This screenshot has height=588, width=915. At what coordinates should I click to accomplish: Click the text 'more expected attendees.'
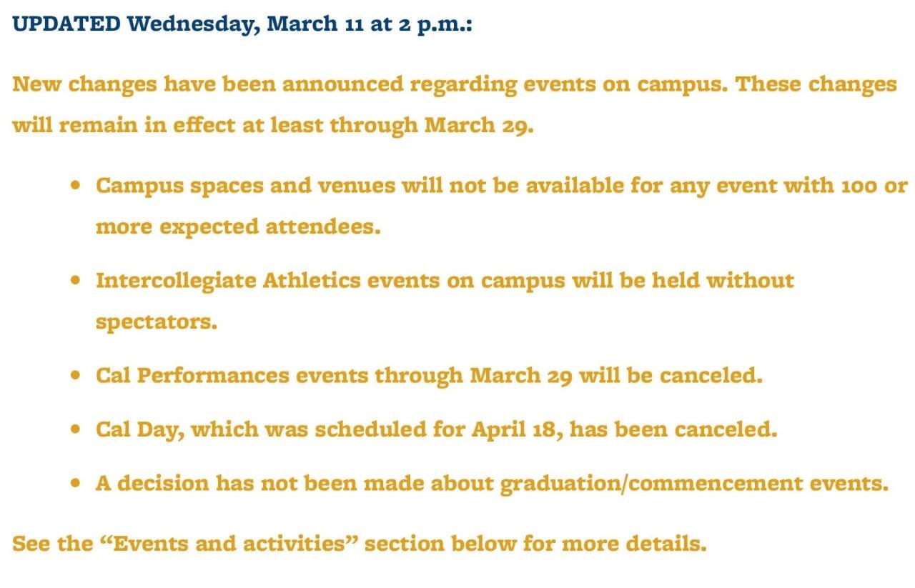(238, 226)
